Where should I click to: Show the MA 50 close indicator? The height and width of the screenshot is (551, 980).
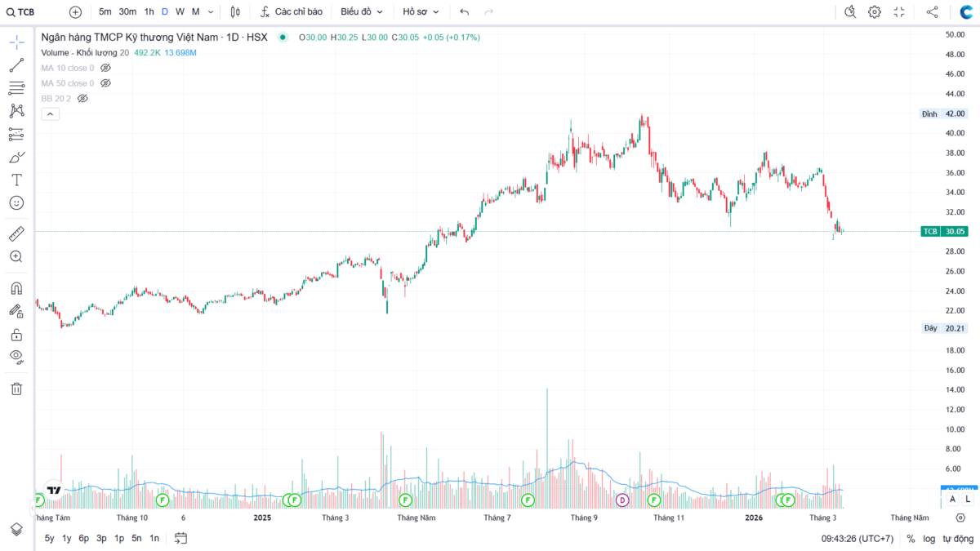(105, 83)
